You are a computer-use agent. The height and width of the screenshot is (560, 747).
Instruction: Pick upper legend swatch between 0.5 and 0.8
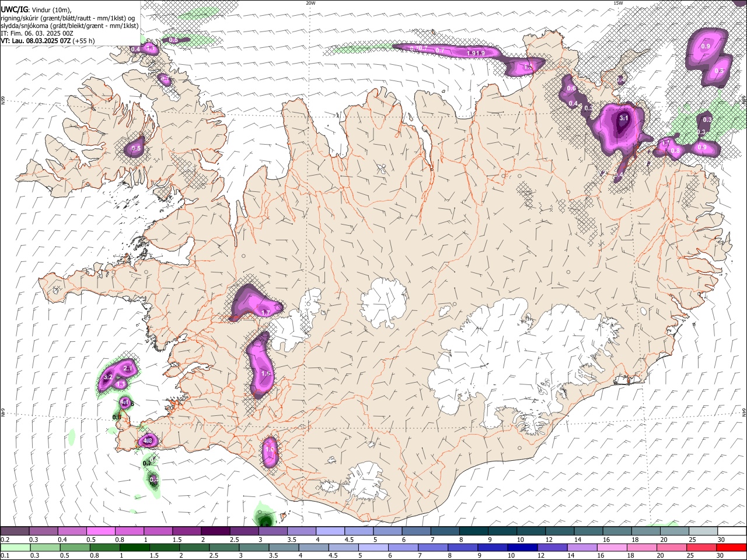point(100,531)
